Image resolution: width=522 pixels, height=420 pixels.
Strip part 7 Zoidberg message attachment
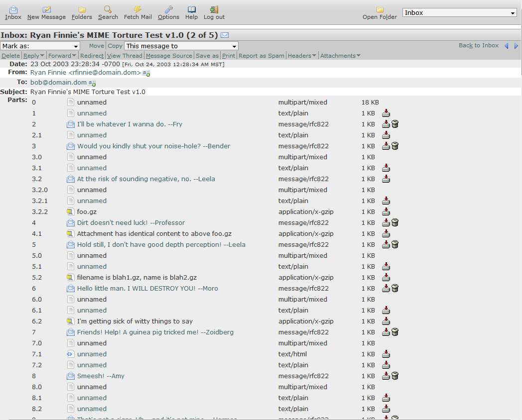[395, 332]
